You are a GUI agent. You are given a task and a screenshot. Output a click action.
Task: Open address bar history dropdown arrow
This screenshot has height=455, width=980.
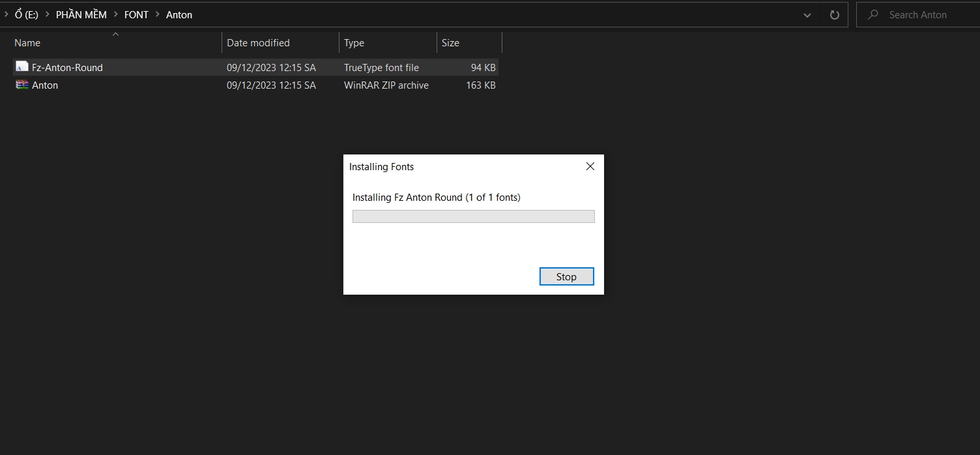pyautogui.click(x=807, y=14)
